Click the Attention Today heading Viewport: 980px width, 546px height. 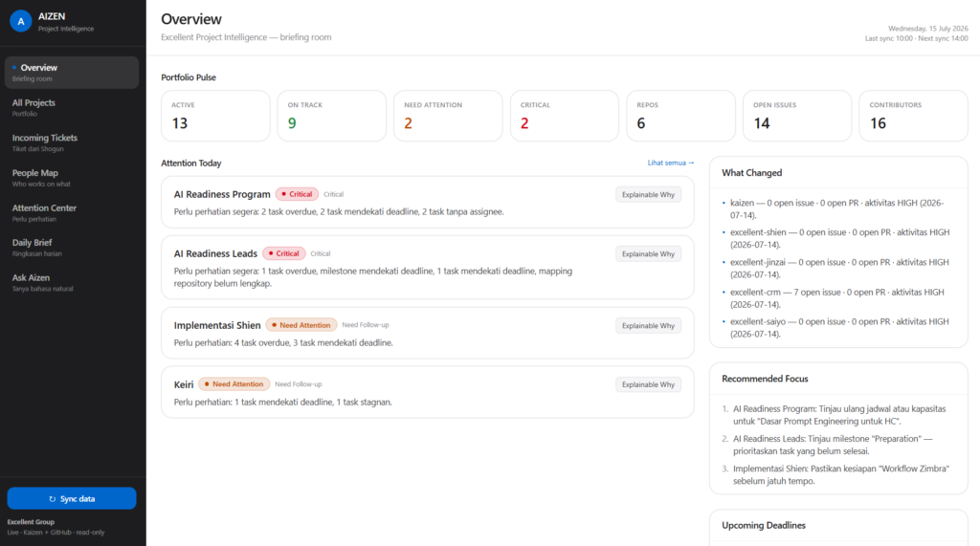coord(190,164)
